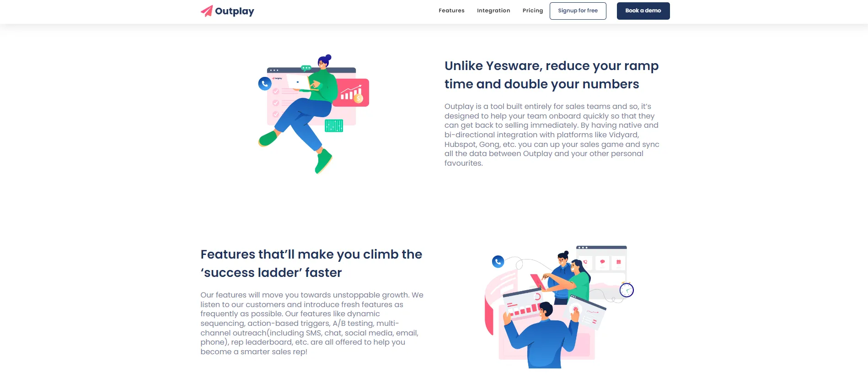Click the red bar chart card icon
Screen dimensions: 868x384
(351, 93)
